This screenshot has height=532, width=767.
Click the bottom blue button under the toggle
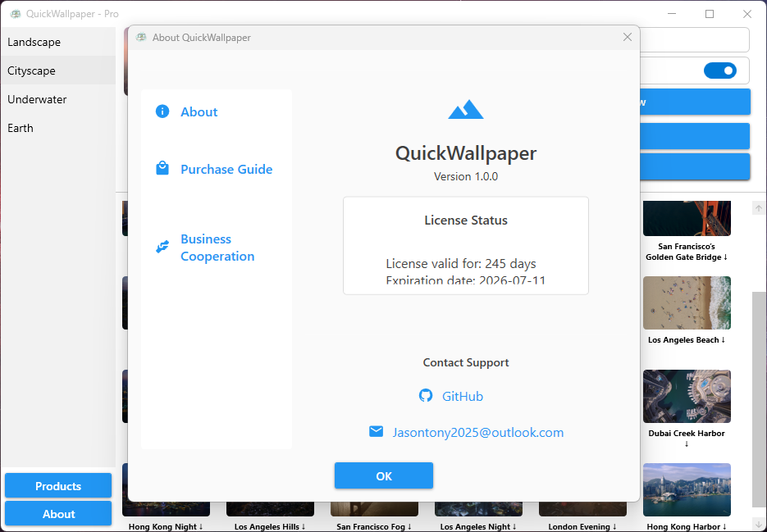[x=695, y=166]
